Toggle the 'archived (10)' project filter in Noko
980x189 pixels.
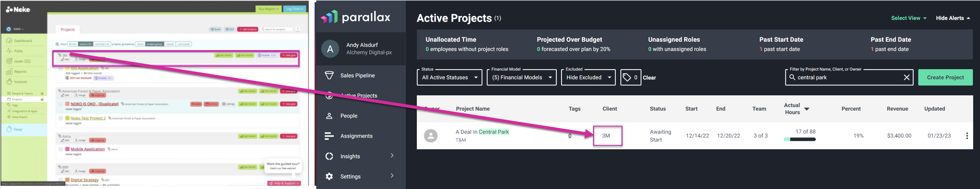tap(102, 44)
